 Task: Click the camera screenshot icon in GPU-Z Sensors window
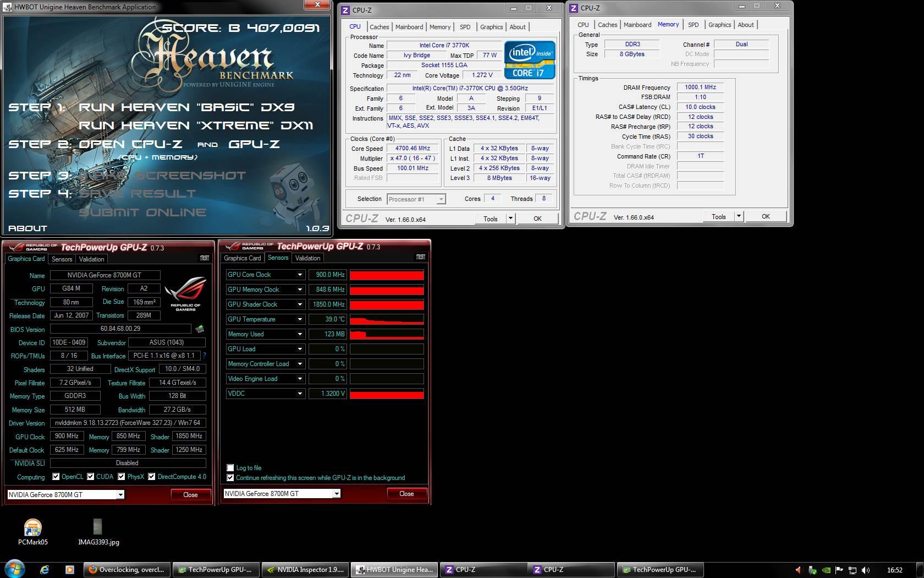click(x=420, y=257)
